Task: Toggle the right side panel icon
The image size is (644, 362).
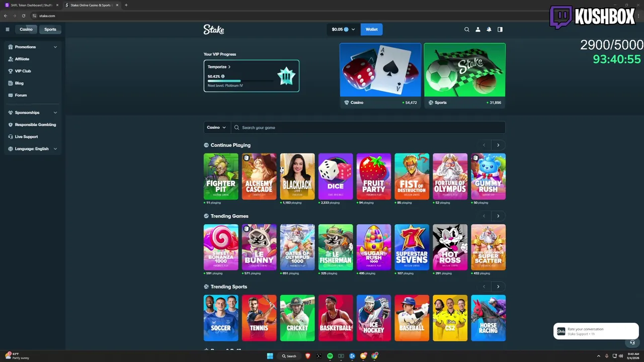Action: [x=500, y=29]
